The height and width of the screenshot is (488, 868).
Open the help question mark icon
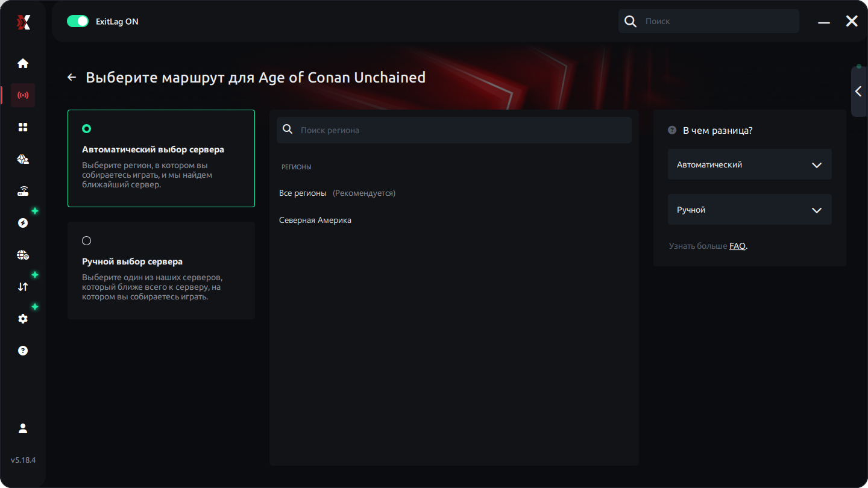(x=23, y=351)
